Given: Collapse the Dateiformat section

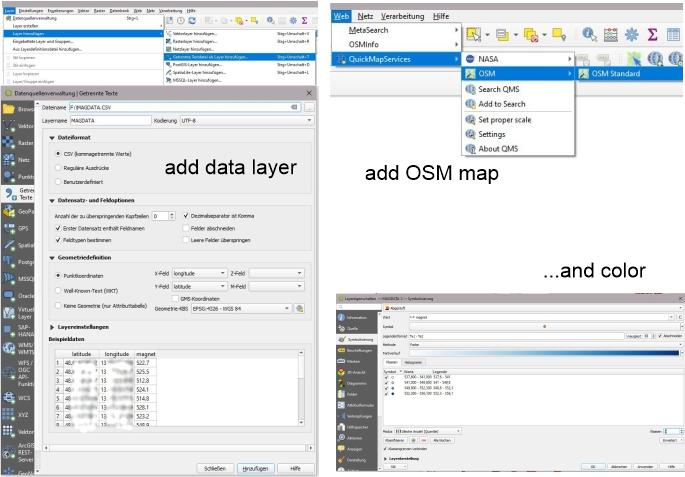Looking at the screenshot, I should click(52, 138).
